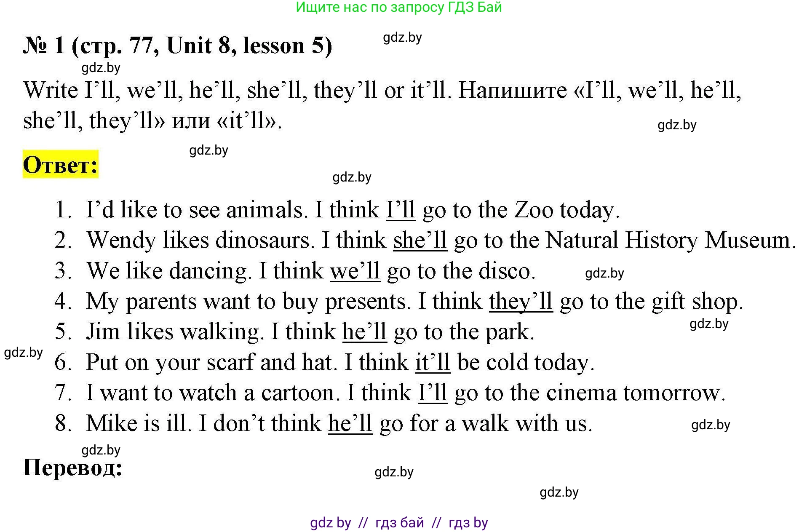Click underlined "she'll" in the Wendy sentence
Viewport: 799px width, 532px height.
420,240
